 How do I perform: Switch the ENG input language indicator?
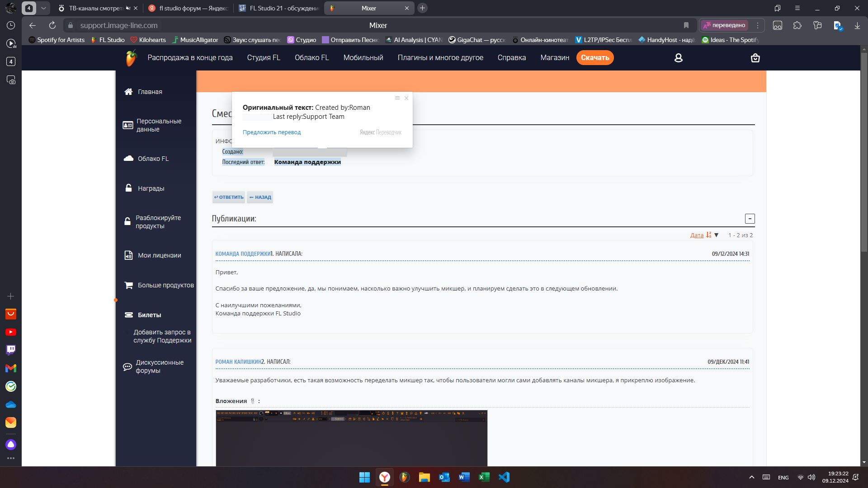[x=783, y=477]
